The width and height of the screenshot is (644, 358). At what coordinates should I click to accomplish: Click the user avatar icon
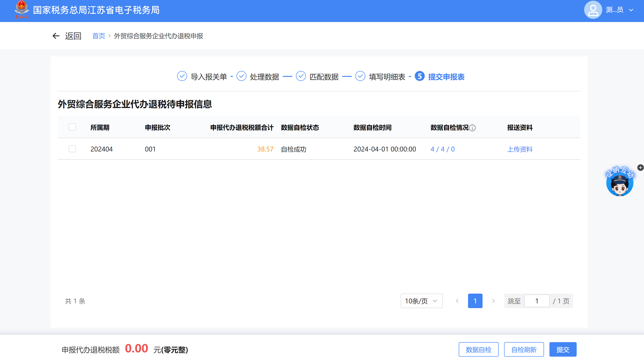click(x=593, y=10)
